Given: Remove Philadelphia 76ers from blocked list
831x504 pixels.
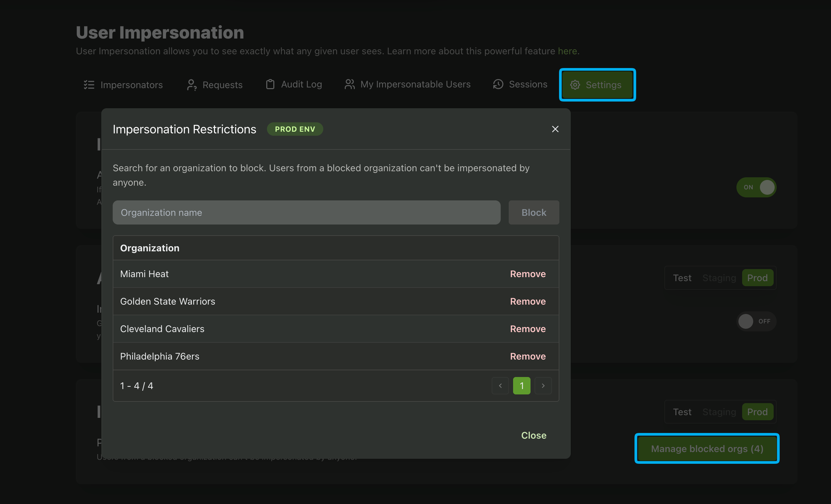Looking at the screenshot, I should click(528, 356).
